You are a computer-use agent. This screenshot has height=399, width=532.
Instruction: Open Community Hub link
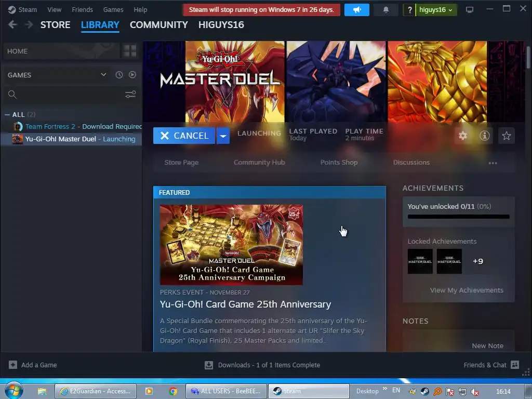[259, 163]
